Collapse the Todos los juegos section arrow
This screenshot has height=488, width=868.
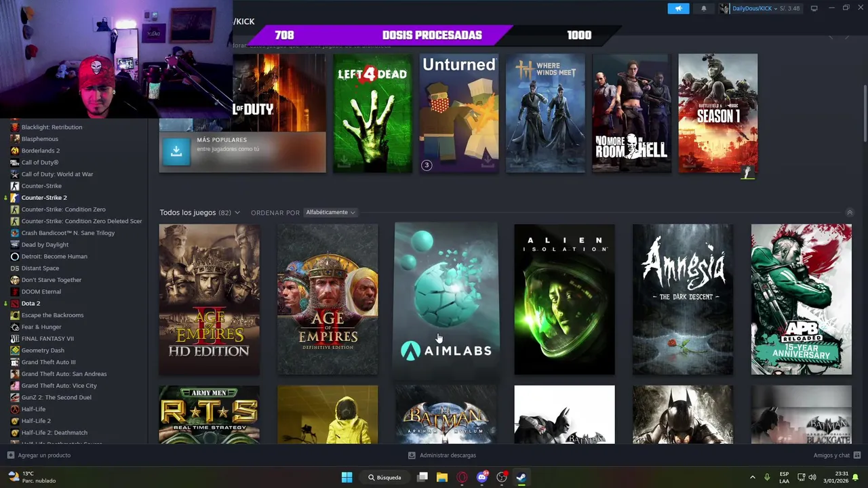click(849, 213)
